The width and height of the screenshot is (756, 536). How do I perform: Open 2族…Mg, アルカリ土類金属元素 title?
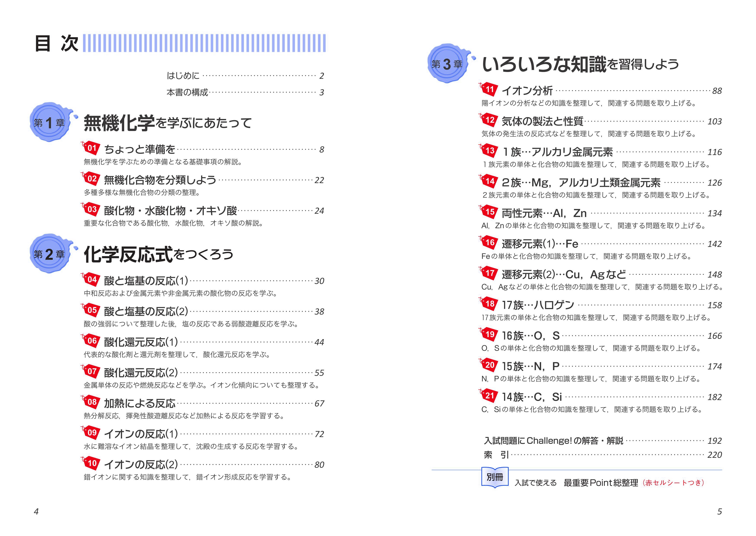581,182
